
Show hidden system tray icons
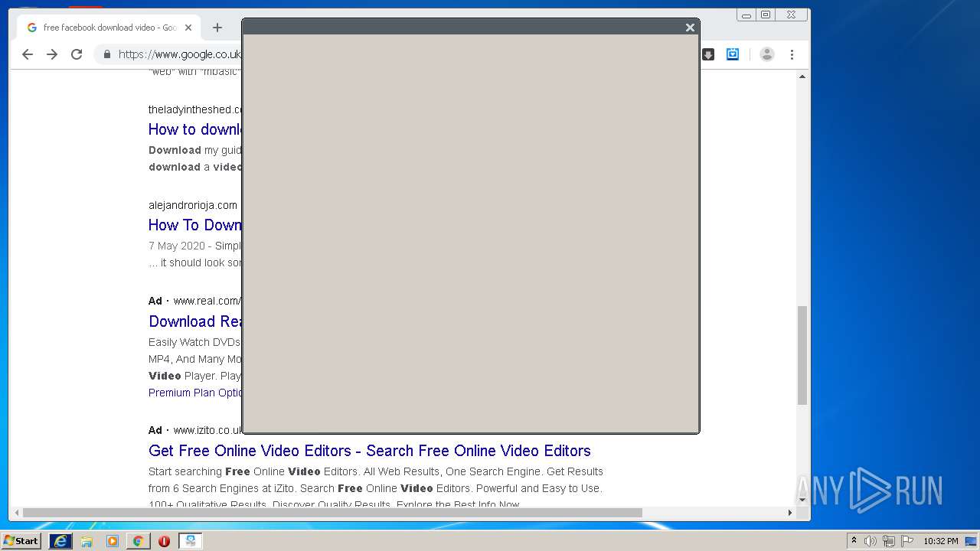[x=854, y=541]
